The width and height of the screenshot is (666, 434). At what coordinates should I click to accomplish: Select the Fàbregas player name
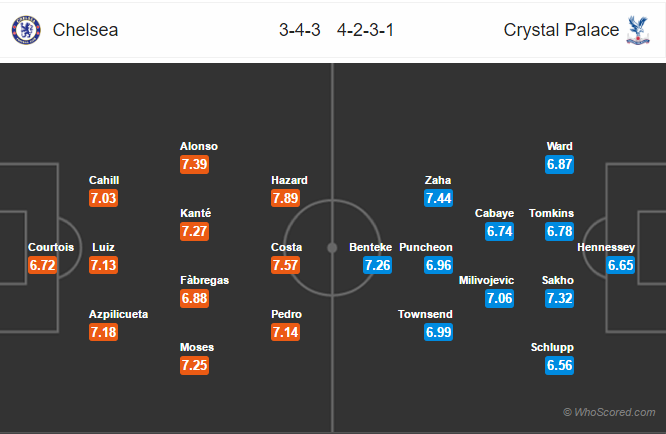click(x=204, y=280)
